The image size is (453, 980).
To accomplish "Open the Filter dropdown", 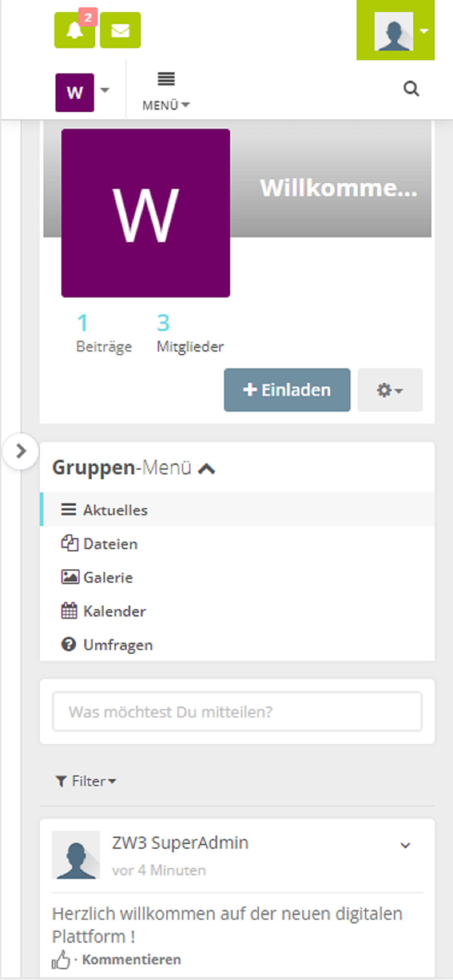I will point(86,781).
